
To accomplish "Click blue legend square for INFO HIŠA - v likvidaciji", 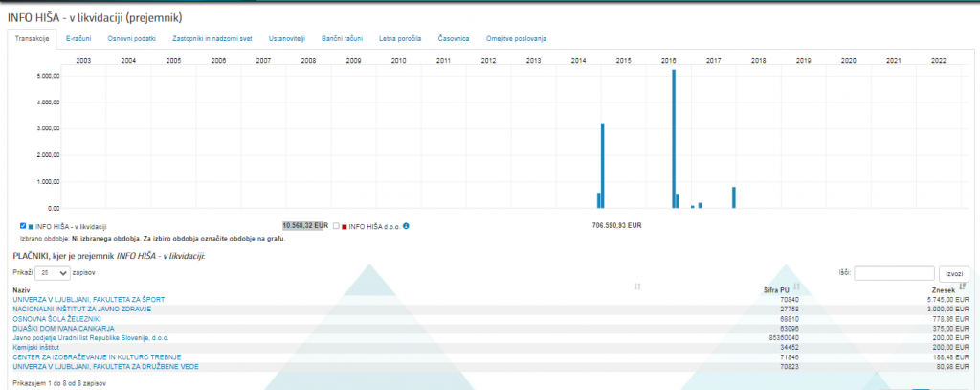I will (x=31, y=226).
